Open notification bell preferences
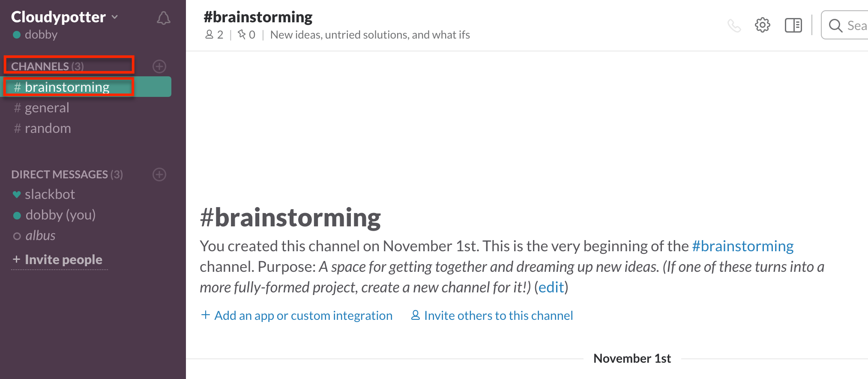This screenshot has height=379, width=868. coord(163,18)
